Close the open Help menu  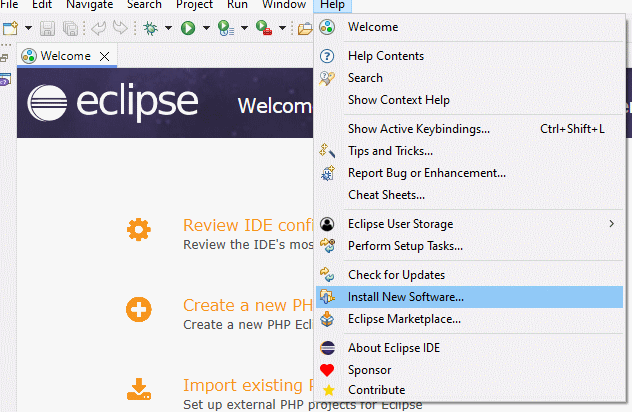coord(333,5)
